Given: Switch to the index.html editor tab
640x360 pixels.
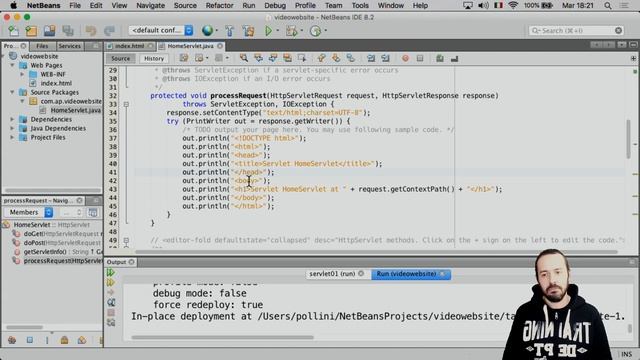Looking at the screenshot, I should tap(129, 46).
